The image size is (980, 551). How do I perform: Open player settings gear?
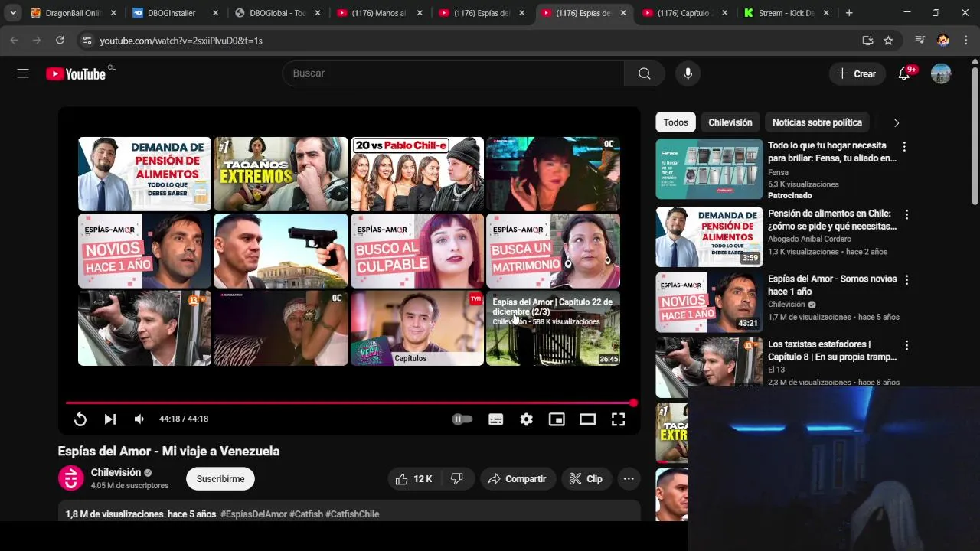527,419
